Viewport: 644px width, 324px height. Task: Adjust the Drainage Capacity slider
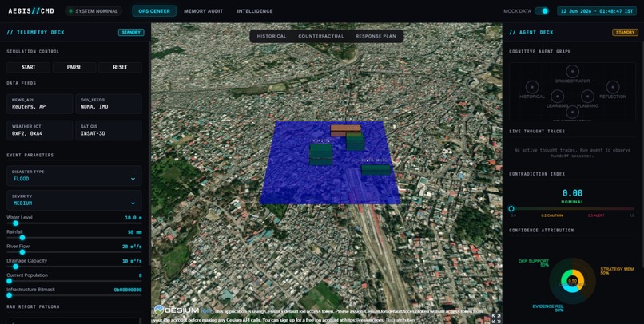click(74, 267)
